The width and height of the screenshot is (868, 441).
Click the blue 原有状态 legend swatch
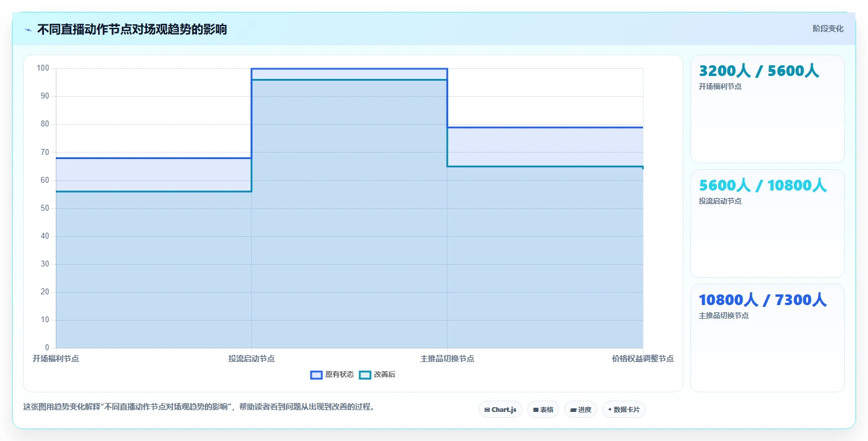[316, 375]
